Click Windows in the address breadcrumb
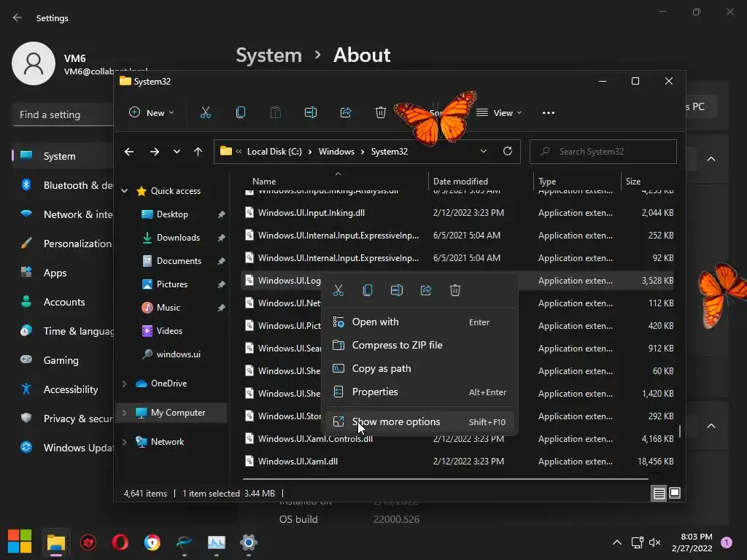This screenshot has height=560, width=747. 336,152
